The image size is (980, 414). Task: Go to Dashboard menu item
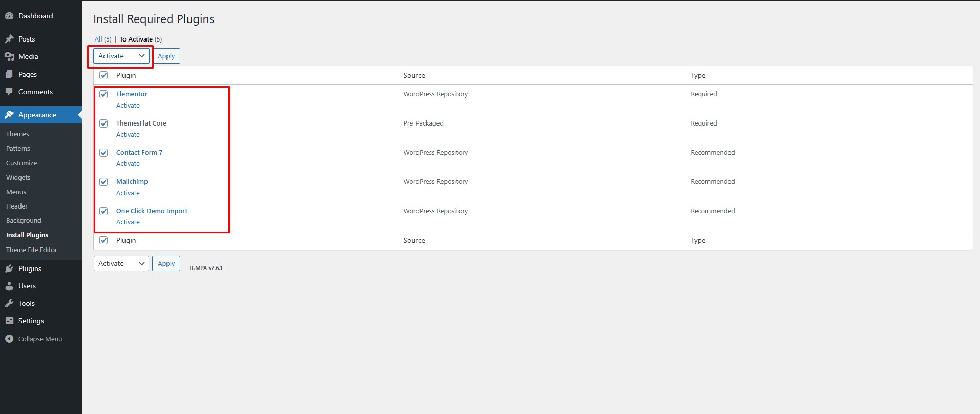[41, 16]
